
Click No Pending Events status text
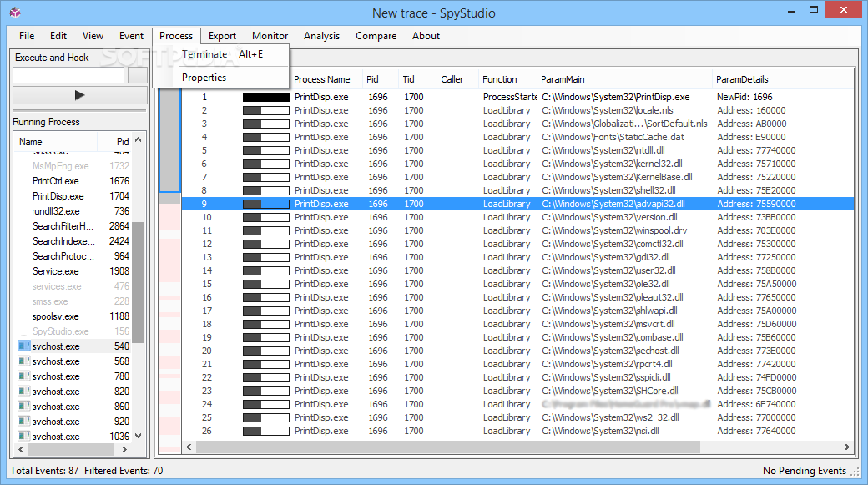805,471
